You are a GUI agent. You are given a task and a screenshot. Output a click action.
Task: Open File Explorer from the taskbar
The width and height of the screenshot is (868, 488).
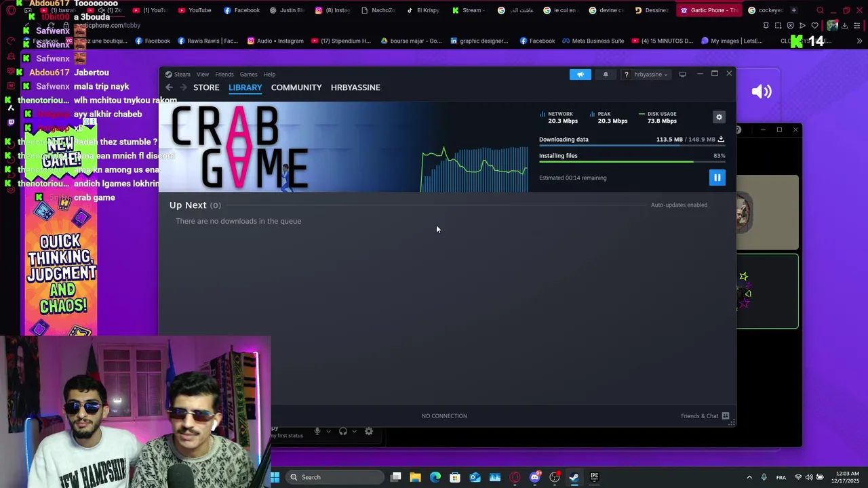click(416, 477)
